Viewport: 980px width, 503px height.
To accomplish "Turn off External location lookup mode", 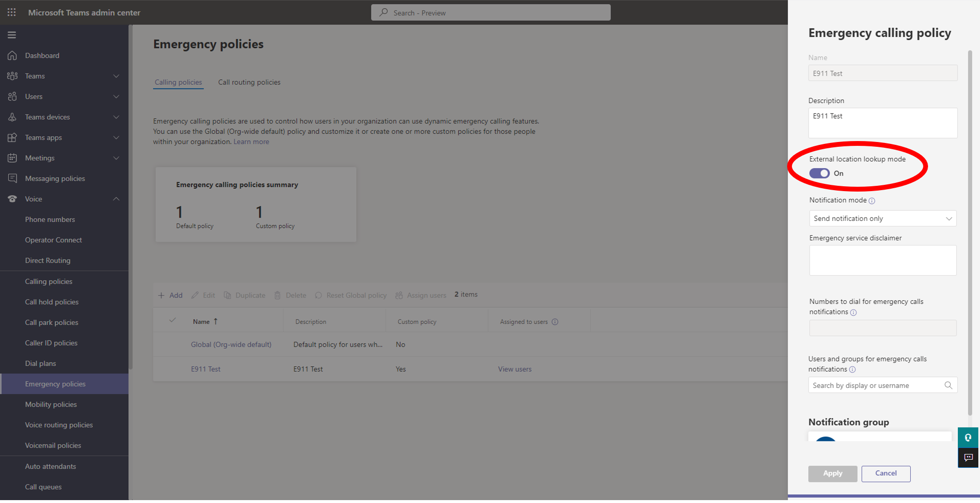I will (819, 173).
